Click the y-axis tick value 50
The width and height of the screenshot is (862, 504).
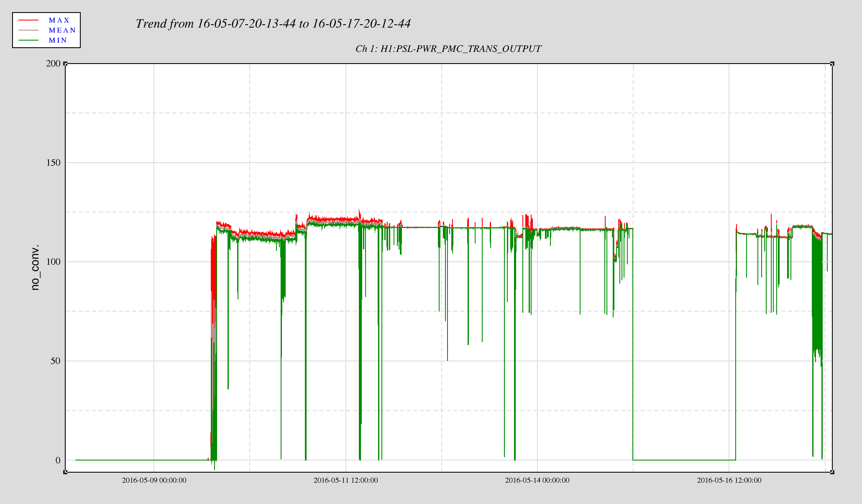click(56, 361)
